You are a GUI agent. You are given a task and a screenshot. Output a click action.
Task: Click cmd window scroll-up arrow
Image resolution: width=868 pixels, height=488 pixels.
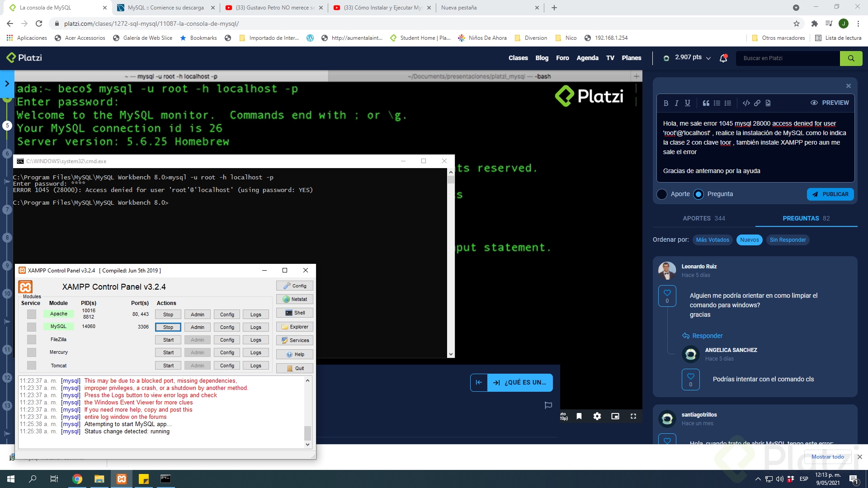pyautogui.click(x=451, y=172)
